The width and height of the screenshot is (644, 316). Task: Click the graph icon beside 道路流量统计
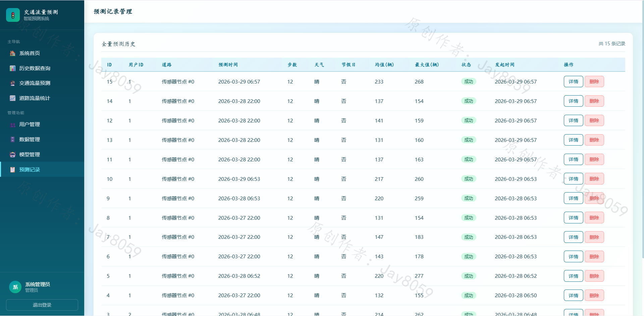[12, 98]
